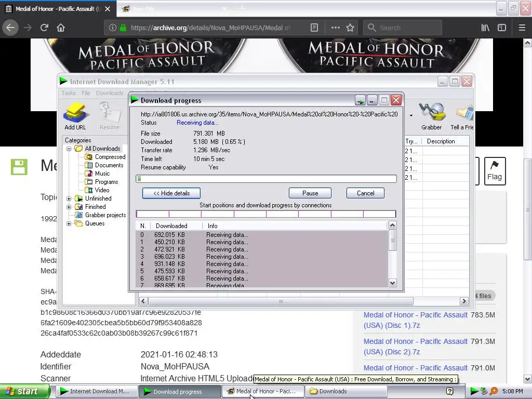This screenshot has width=532, height=399.
Task: Select Grabber projects in tree
Action: pos(101,215)
